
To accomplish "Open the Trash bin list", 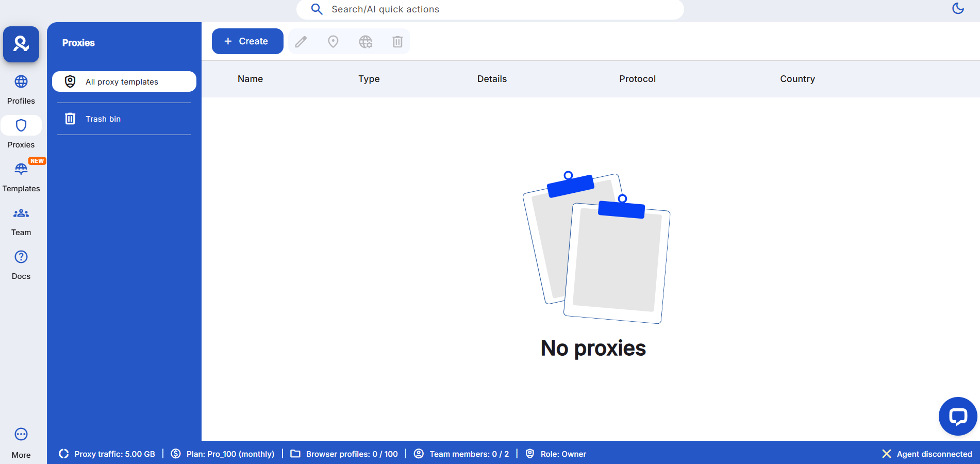I will pos(124,119).
